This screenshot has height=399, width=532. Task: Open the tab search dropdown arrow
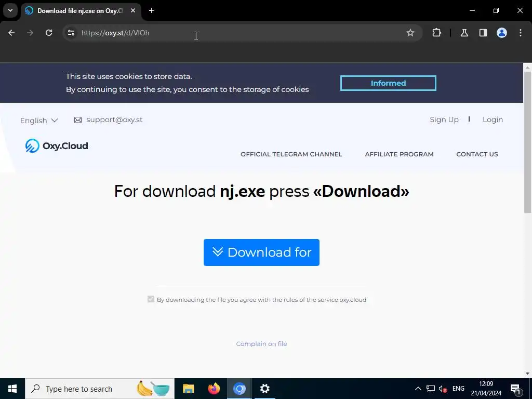pos(10,10)
